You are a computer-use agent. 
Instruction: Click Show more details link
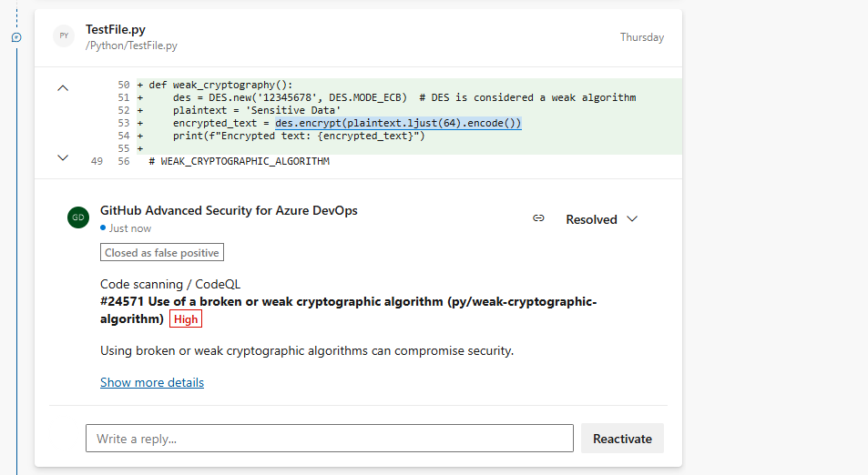coord(152,382)
